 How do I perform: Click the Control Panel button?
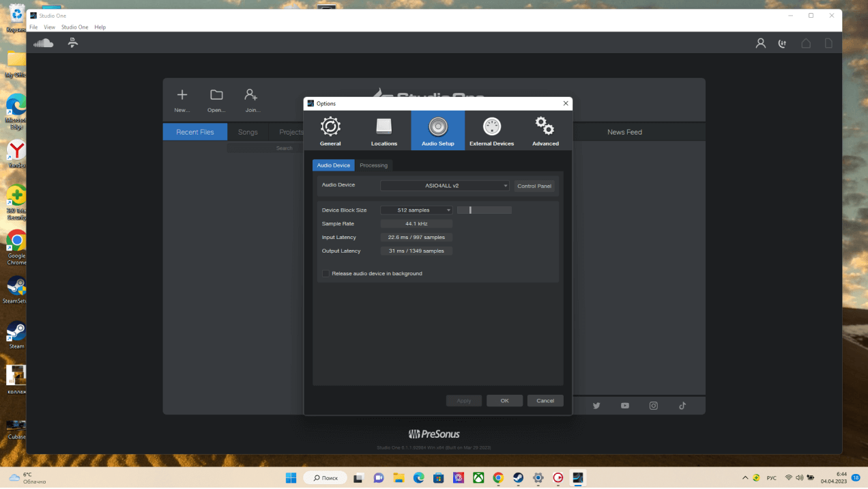(x=534, y=186)
